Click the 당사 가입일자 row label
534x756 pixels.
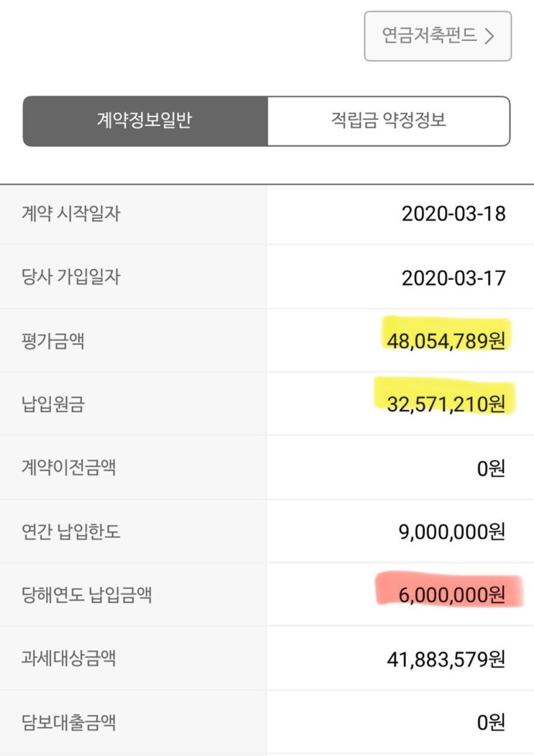pyautogui.click(x=70, y=277)
